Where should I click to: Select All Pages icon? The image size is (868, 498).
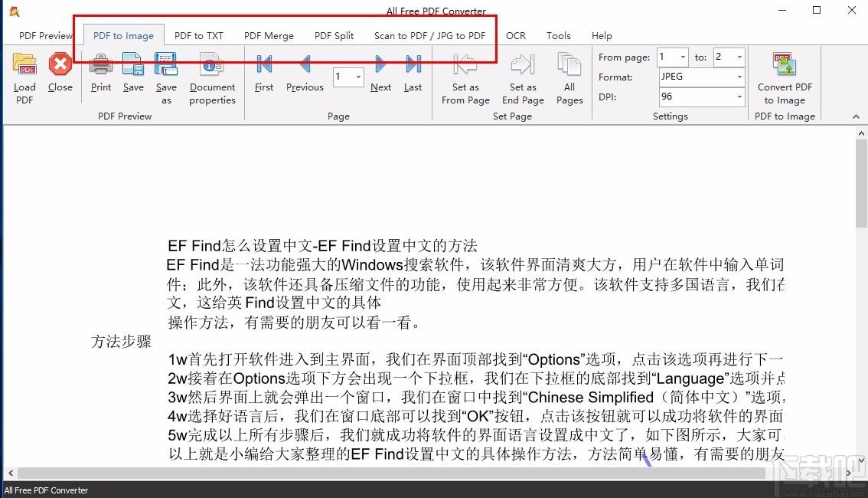569,64
